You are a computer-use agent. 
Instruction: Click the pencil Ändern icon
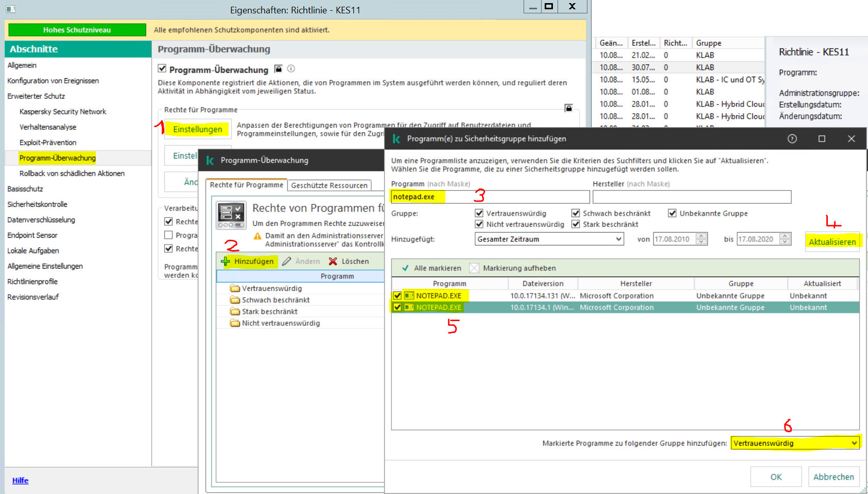click(287, 261)
